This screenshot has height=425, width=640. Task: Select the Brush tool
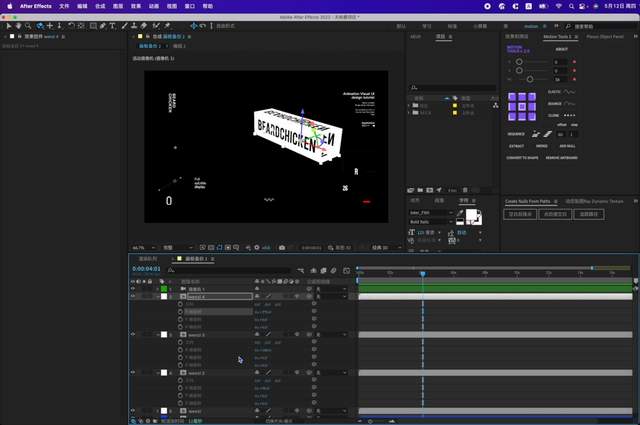coord(124,26)
